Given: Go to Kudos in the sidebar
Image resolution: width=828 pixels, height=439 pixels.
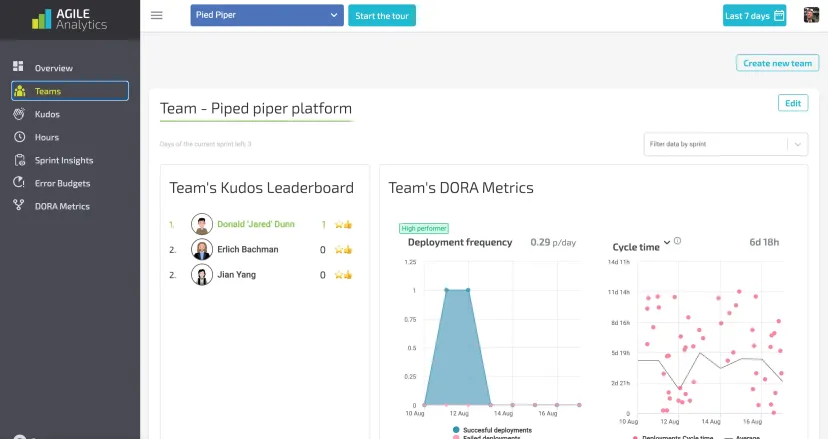Looking at the screenshot, I should [x=70, y=114].
